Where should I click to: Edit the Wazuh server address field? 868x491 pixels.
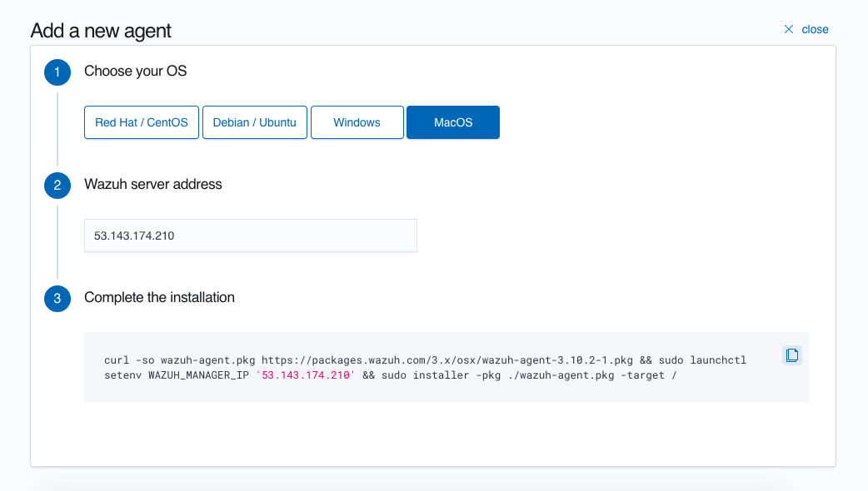coord(250,236)
